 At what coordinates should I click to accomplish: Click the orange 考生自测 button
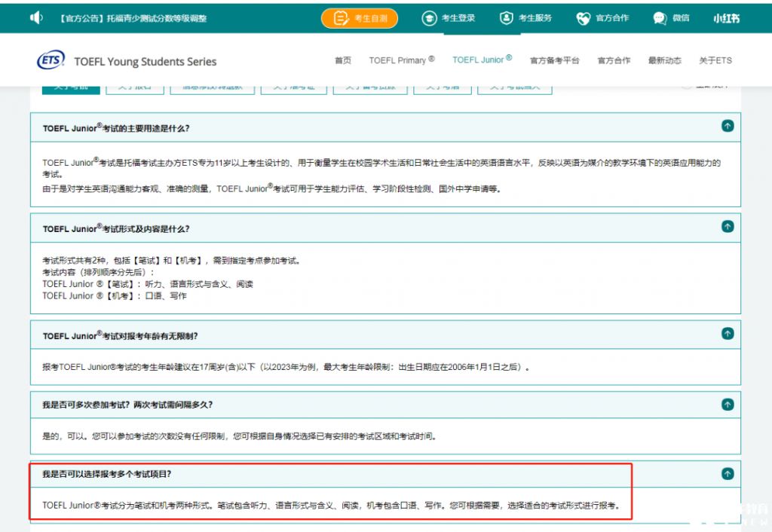[360, 19]
